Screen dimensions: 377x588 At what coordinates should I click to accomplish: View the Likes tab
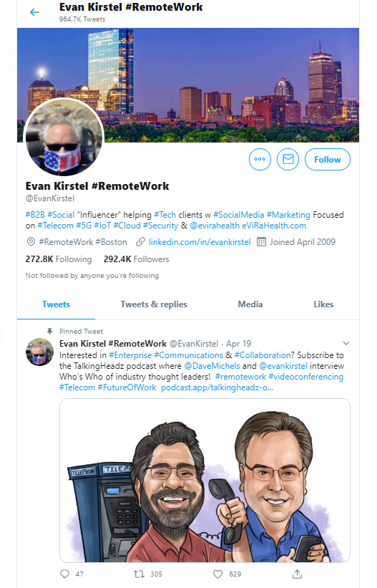pos(323,304)
